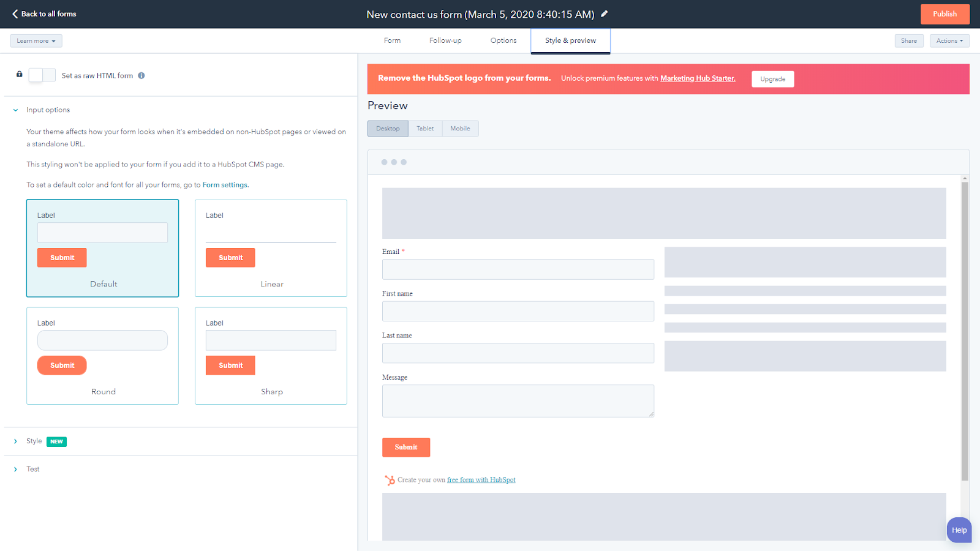Click the info icon beside raw HTML form
980x551 pixels.
(141, 76)
